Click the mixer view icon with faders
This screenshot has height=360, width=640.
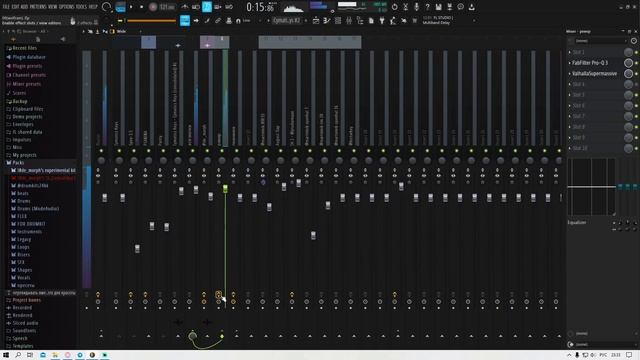pyautogui.click(x=349, y=20)
